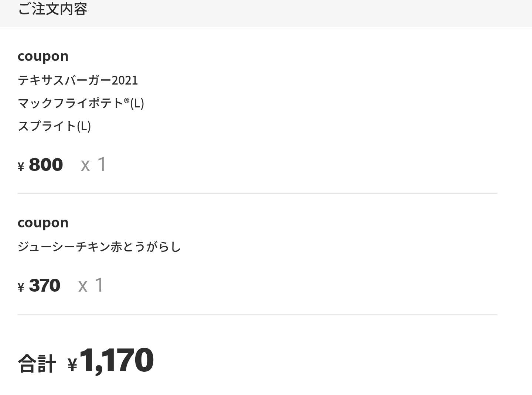Select the 1,170 total amount
Viewport: 532px width, 395px height.
(116, 360)
